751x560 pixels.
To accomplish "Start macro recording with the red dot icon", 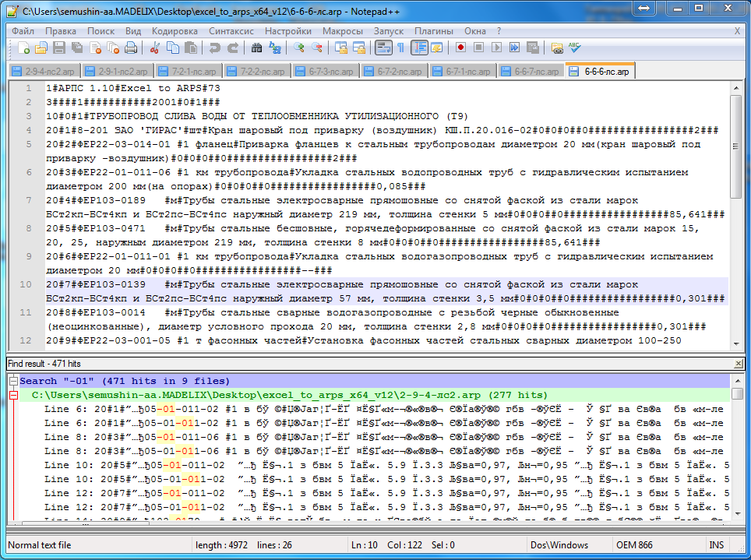I will (x=460, y=48).
